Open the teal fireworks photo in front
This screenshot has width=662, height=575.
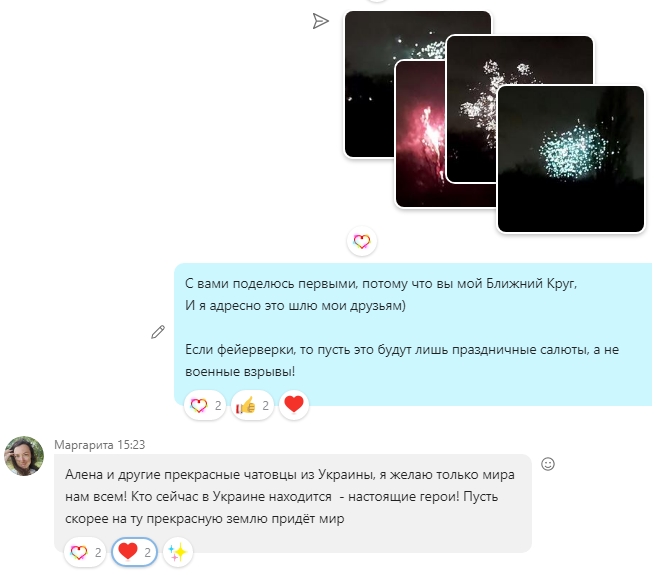[x=571, y=159]
